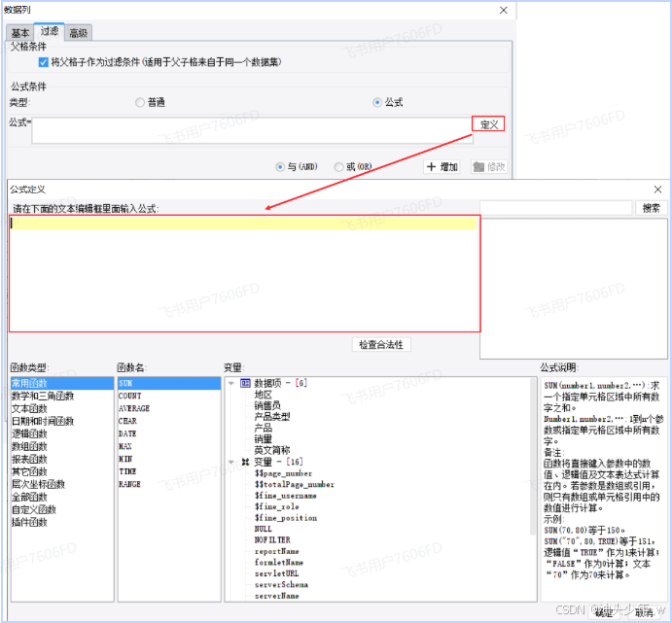The image size is (672, 623).
Task: Select the $fine_username variable
Action: (285, 496)
